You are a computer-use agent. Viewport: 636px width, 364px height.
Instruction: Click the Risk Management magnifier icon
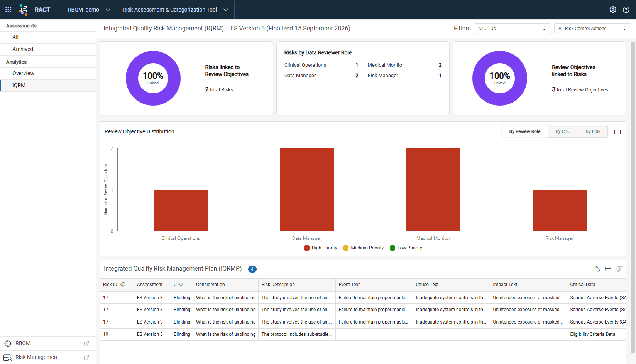click(8, 357)
